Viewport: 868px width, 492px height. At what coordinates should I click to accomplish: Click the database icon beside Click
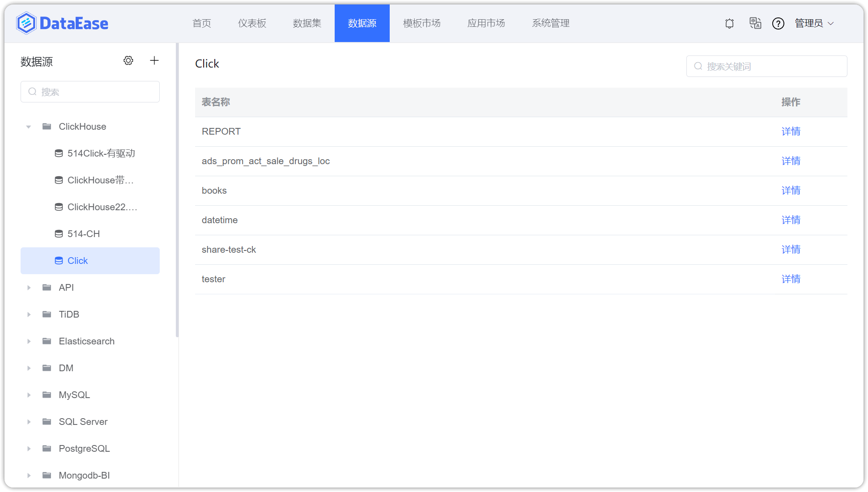click(59, 260)
